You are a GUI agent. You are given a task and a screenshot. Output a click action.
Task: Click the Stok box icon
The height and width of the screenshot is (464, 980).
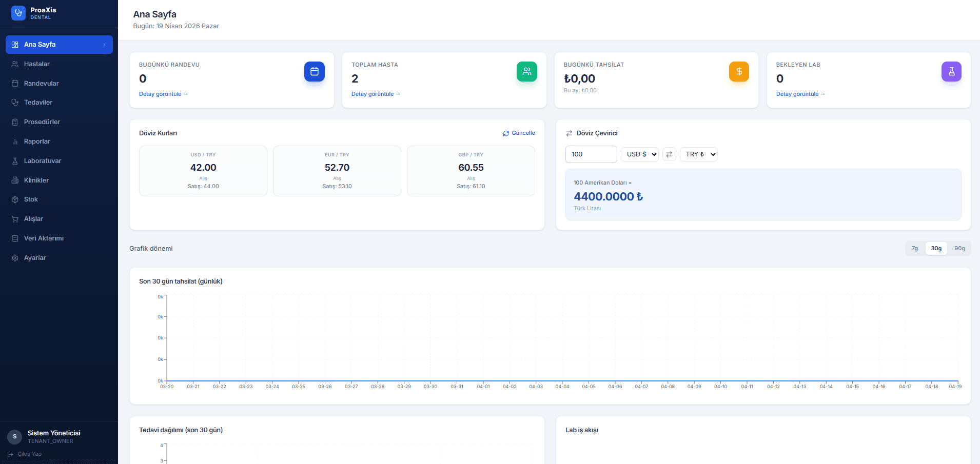tap(15, 199)
